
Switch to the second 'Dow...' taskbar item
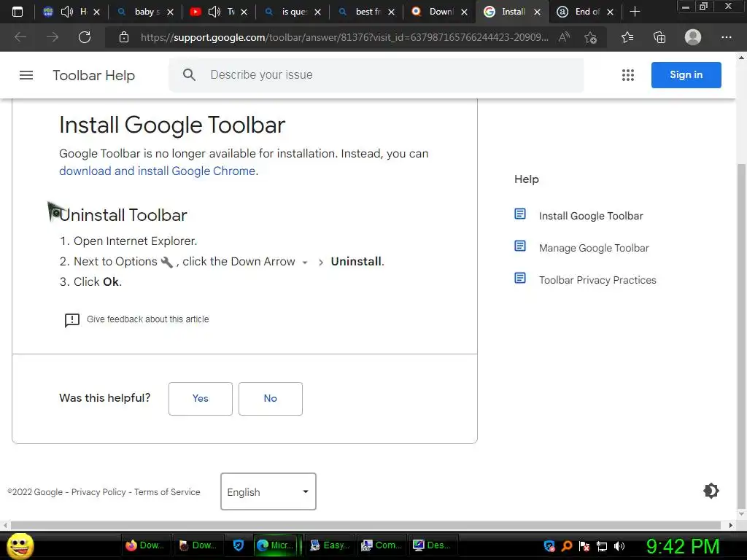[197, 545]
